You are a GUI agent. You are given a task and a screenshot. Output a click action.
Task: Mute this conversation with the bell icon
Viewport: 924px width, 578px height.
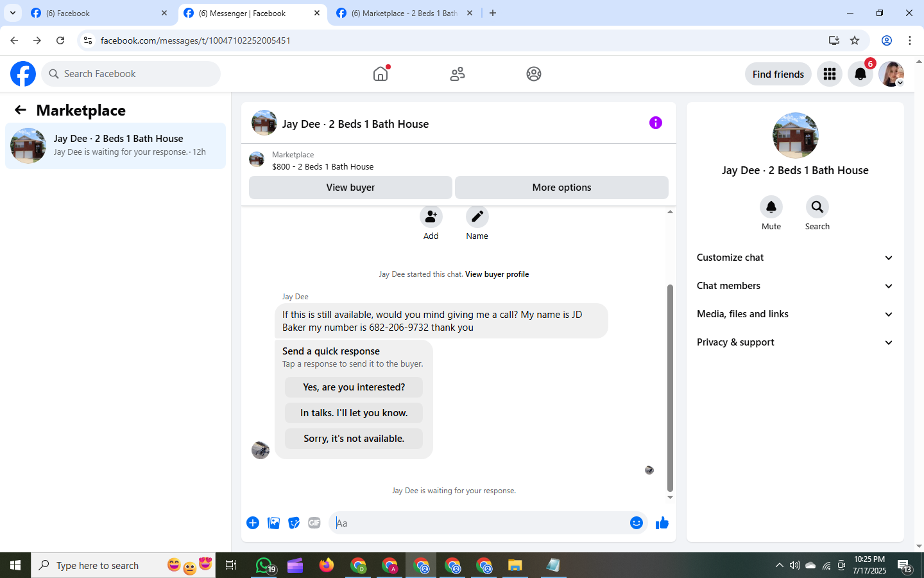(x=771, y=207)
